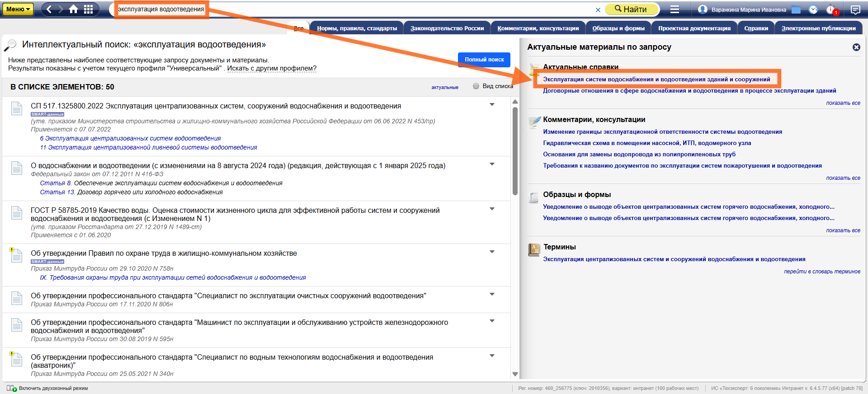Click the Полный поиск button
The height and width of the screenshot is (394, 868).
click(484, 60)
